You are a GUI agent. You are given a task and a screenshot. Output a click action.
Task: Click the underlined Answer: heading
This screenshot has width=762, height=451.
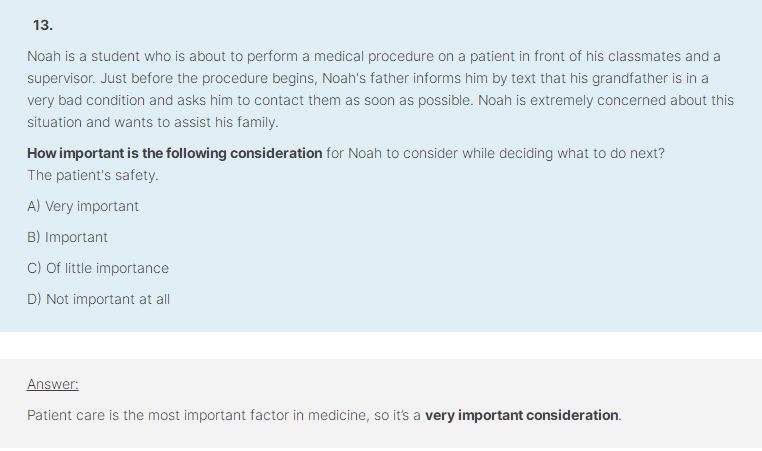click(52, 384)
